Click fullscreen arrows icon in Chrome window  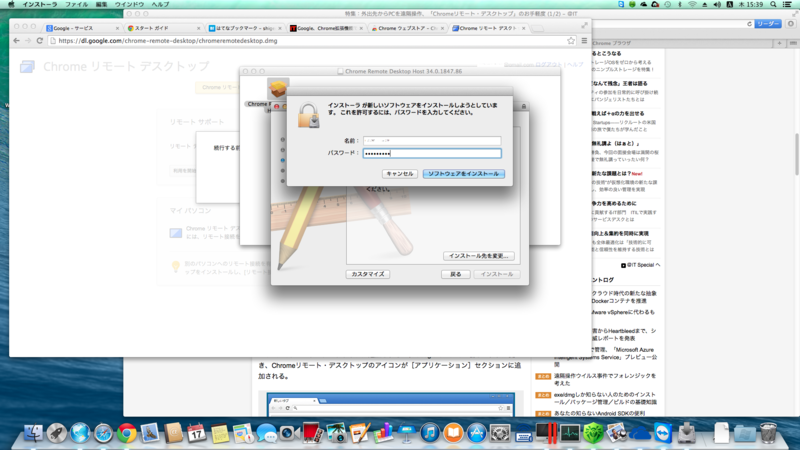pos(584,25)
